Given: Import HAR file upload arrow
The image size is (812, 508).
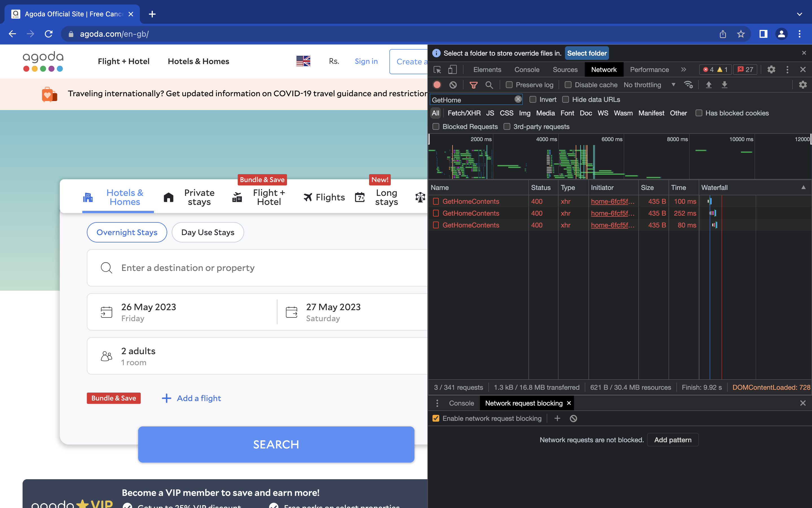Looking at the screenshot, I should pos(709,85).
